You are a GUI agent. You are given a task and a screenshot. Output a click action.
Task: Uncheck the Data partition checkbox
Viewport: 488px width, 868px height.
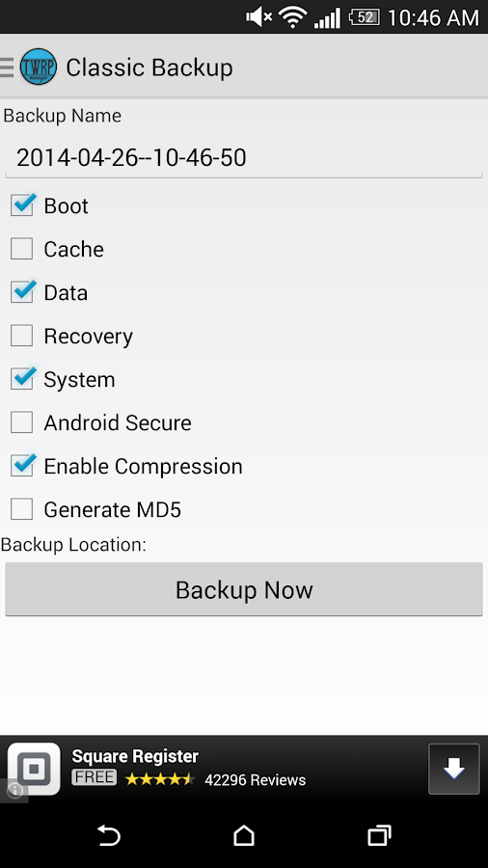click(x=22, y=292)
